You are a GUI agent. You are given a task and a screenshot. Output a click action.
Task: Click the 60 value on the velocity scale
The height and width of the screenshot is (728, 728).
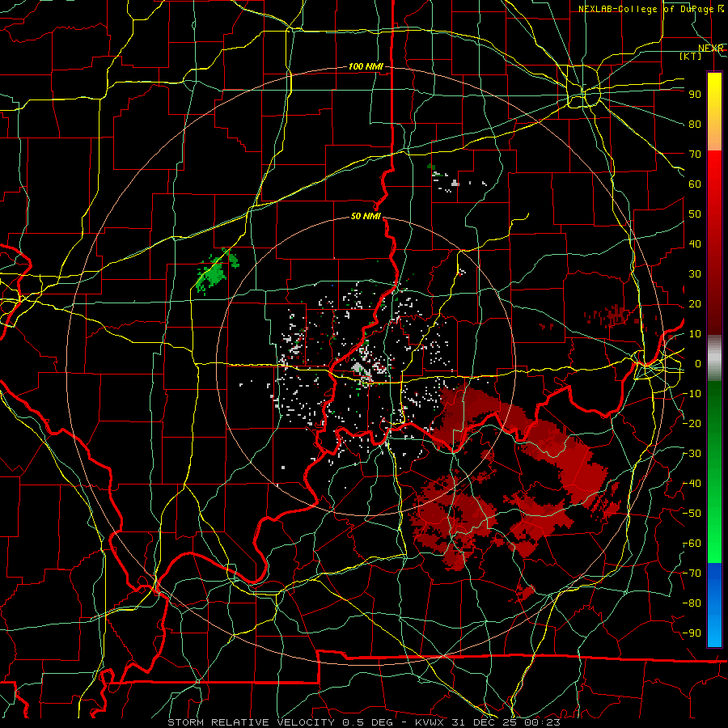point(695,184)
